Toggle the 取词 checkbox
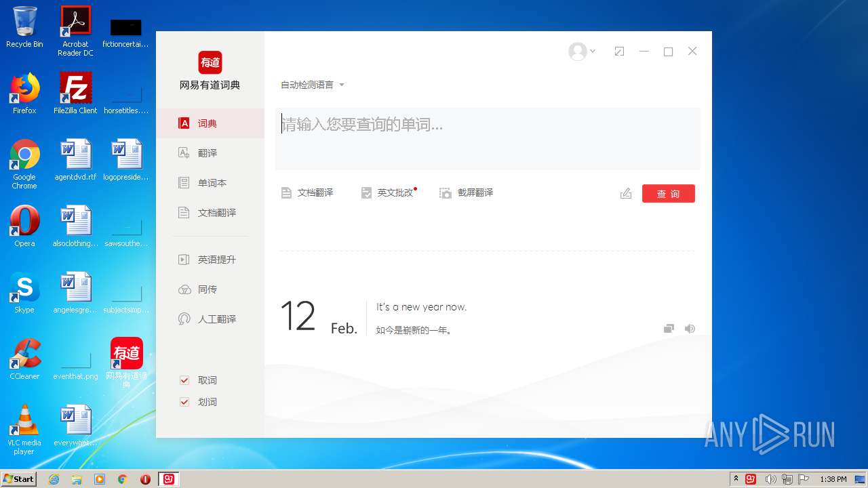 [184, 380]
